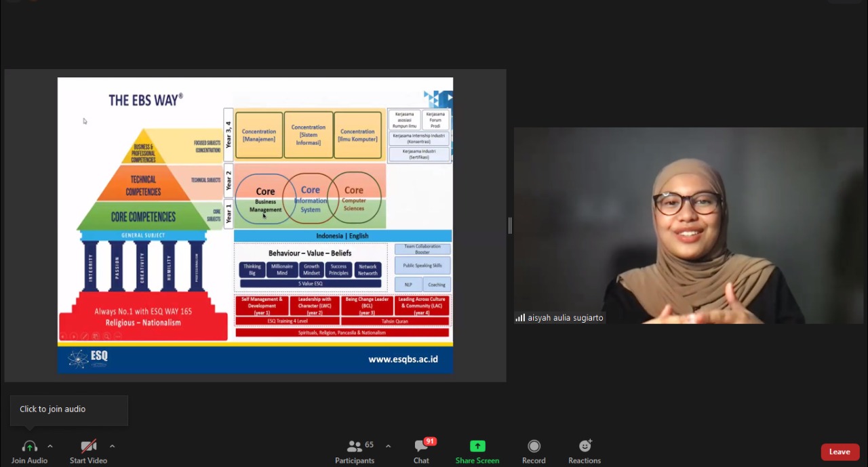Open the Chat panel with 91 unread
Image resolution: width=868 pixels, height=467 pixels.
point(421,447)
